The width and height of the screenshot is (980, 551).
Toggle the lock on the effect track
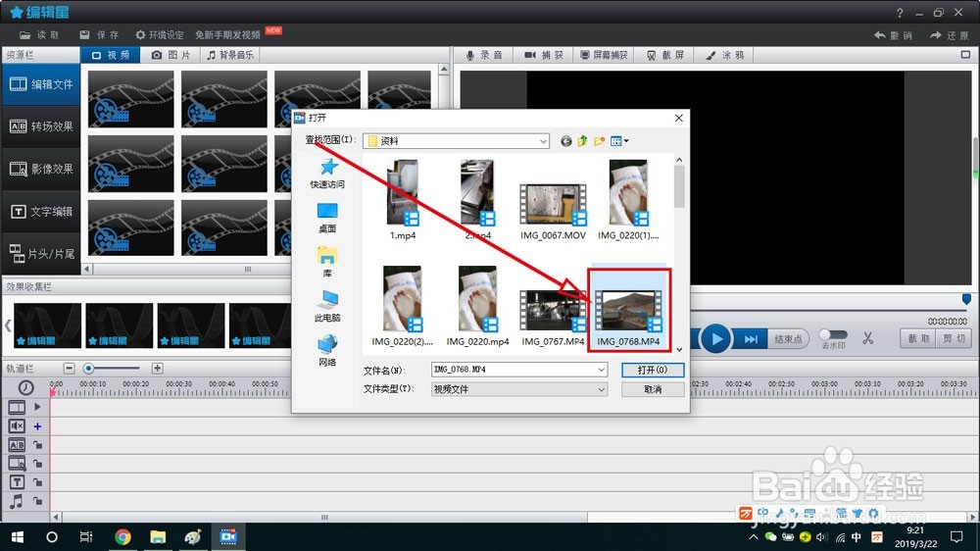[x=37, y=464]
